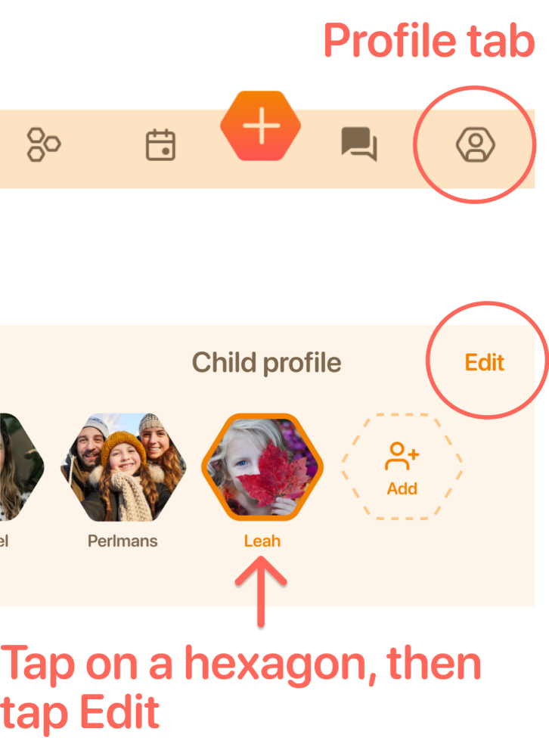Click the Perlmans name label

[x=123, y=541]
